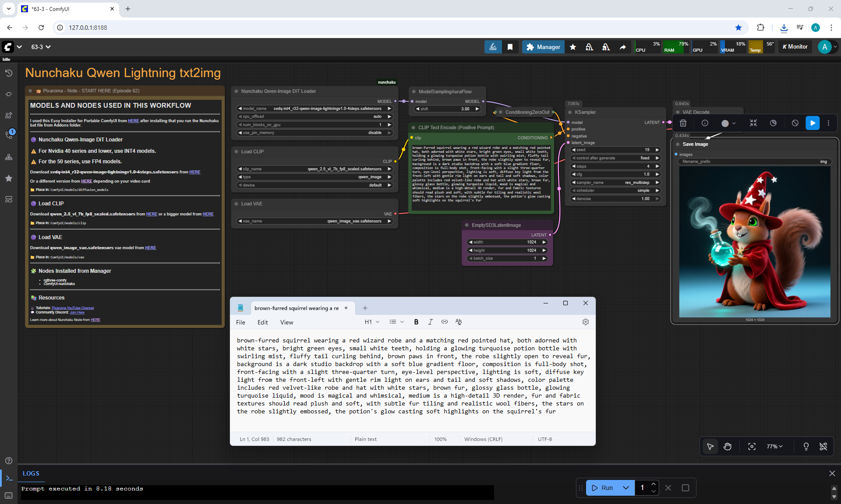
Task: Click the bookmark icon in top toolbar
Action: 510,47
